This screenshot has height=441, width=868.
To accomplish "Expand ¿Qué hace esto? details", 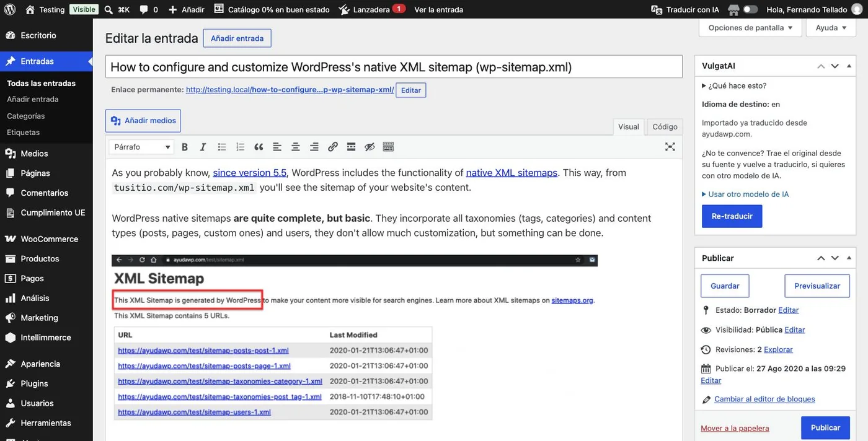I will (x=734, y=85).
